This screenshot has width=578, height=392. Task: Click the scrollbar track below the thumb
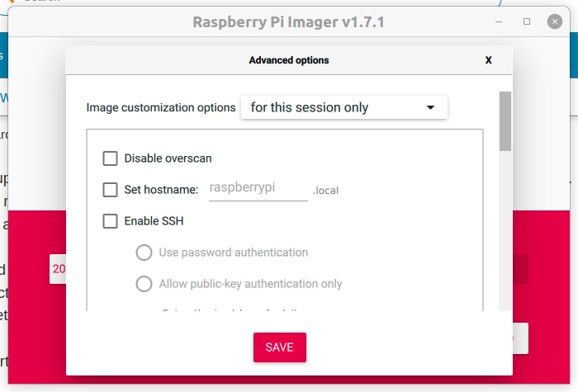pos(505,248)
